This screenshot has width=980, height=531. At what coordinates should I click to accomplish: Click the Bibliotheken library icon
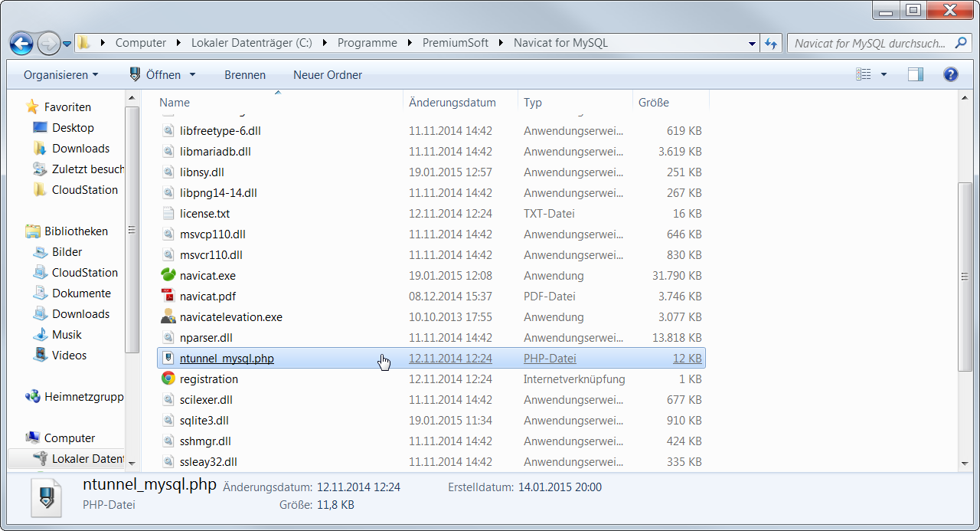pyautogui.click(x=33, y=231)
